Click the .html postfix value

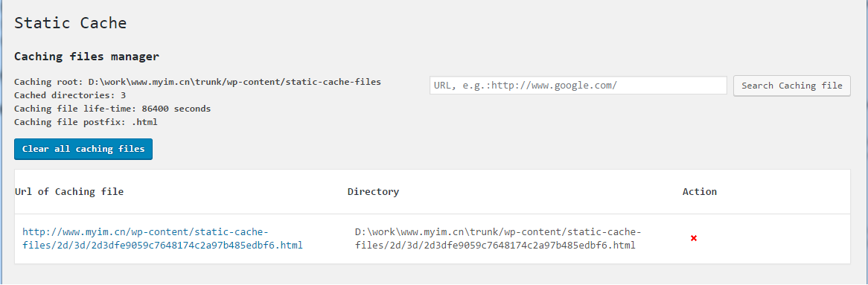tap(145, 122)
